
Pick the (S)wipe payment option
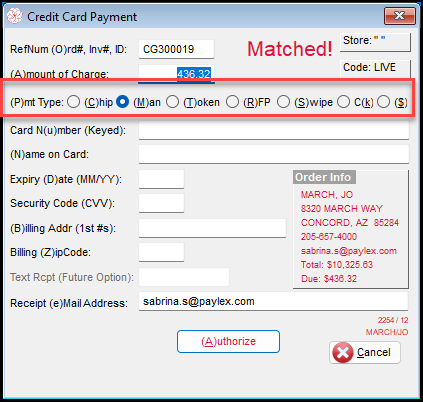283,102
